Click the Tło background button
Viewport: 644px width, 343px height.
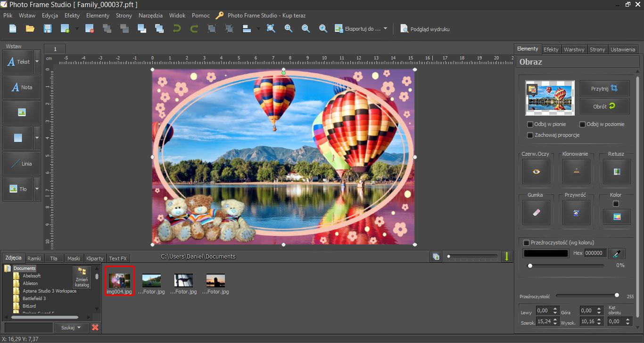point(18,189)
